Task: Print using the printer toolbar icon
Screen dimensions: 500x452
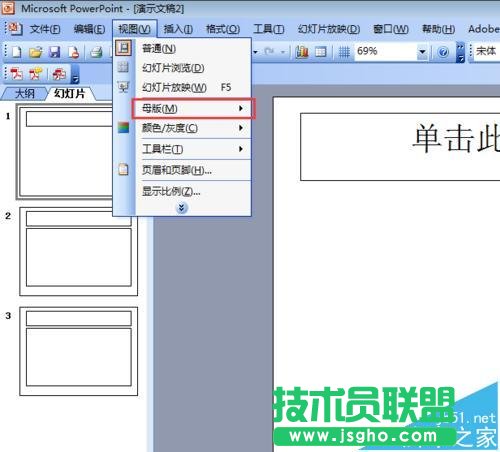Action: [96, 52]
